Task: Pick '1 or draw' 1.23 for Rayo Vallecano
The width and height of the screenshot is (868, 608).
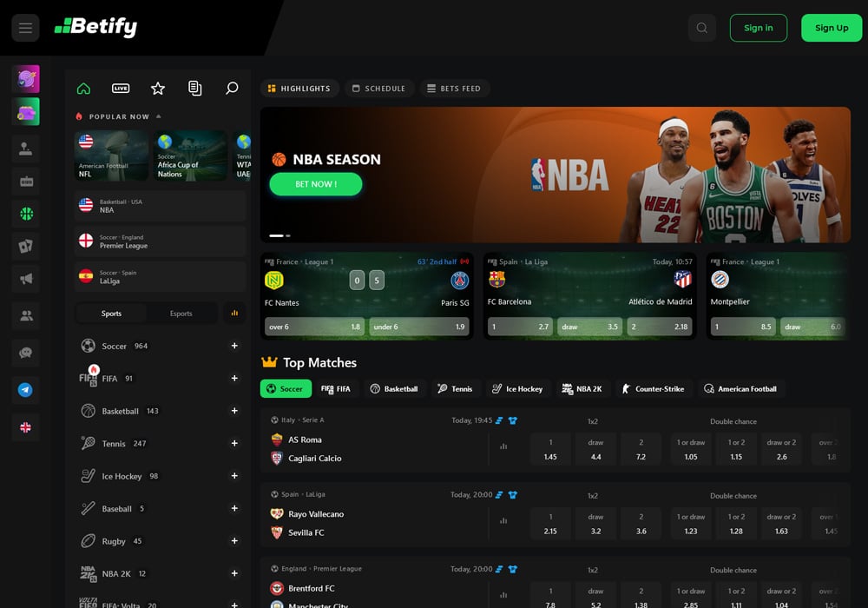Action: pos(691,523)
